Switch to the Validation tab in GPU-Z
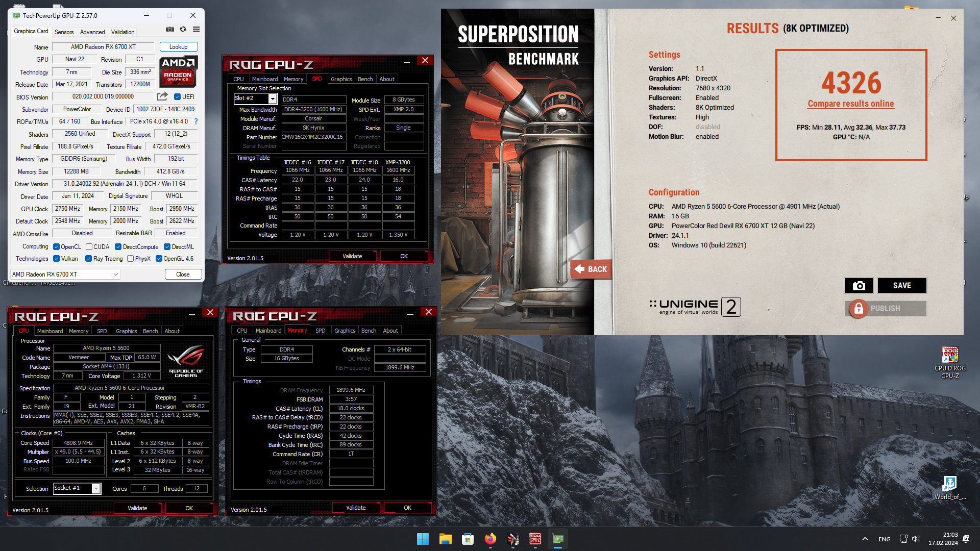The width and height of the screenshot is (980, 551). coord(122,32)
